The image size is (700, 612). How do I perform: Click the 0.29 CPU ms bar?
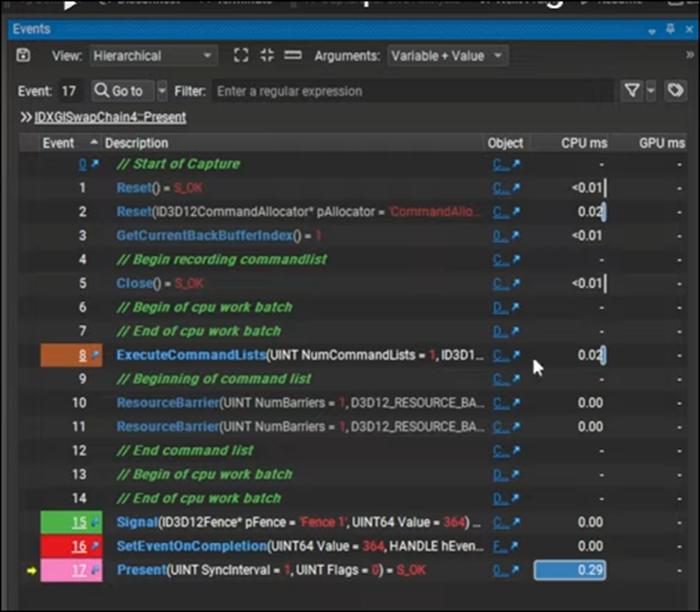click(570, 570)
